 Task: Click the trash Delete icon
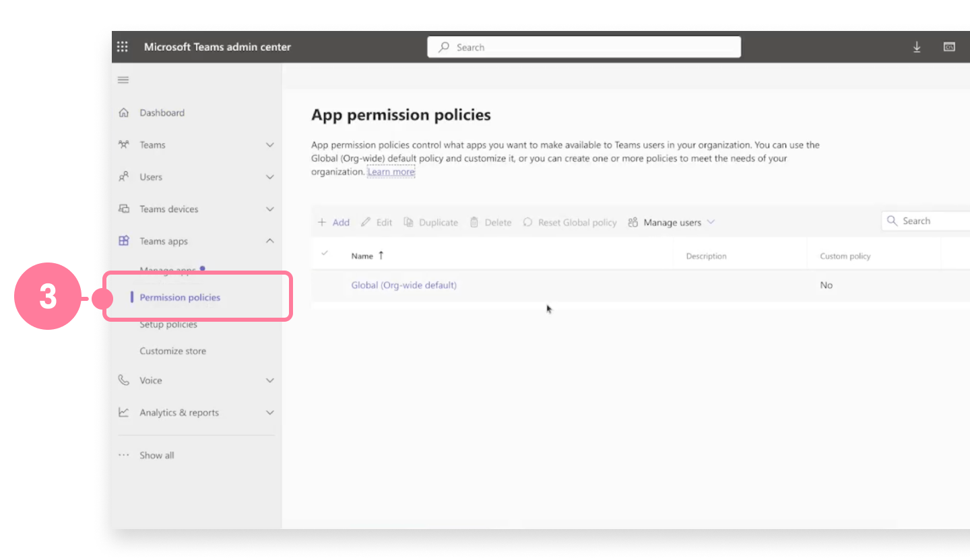click(474, 222)
